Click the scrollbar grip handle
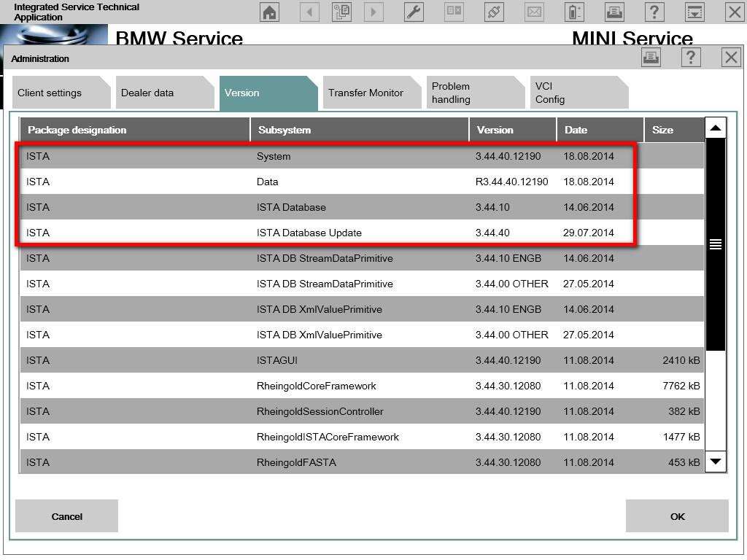Screen dimensions: 747x560 click(715, 244)
